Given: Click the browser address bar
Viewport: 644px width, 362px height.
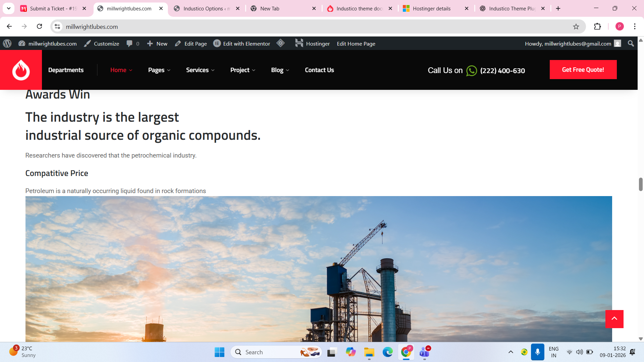Looking at the screenshot, I should point(302,26).
